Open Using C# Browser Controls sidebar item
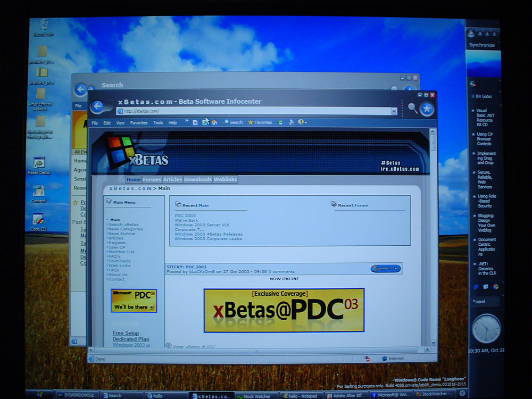The width and height of the screenshot is (532, 399). (485, 139)
